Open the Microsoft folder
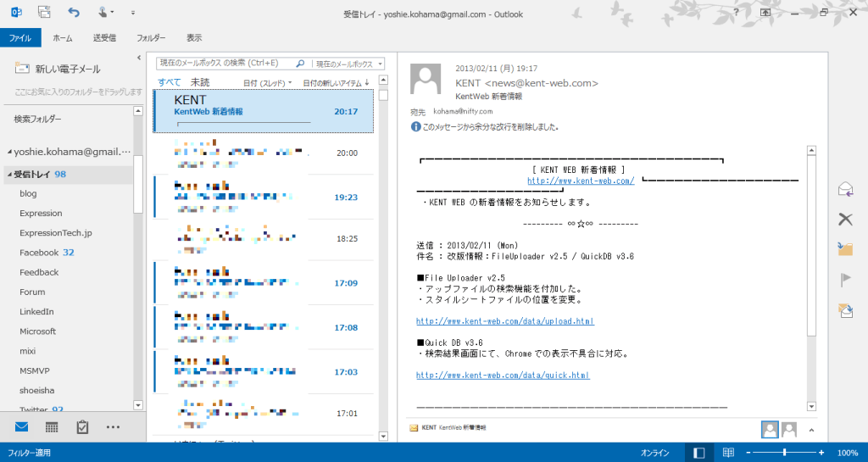 point(38,331)
